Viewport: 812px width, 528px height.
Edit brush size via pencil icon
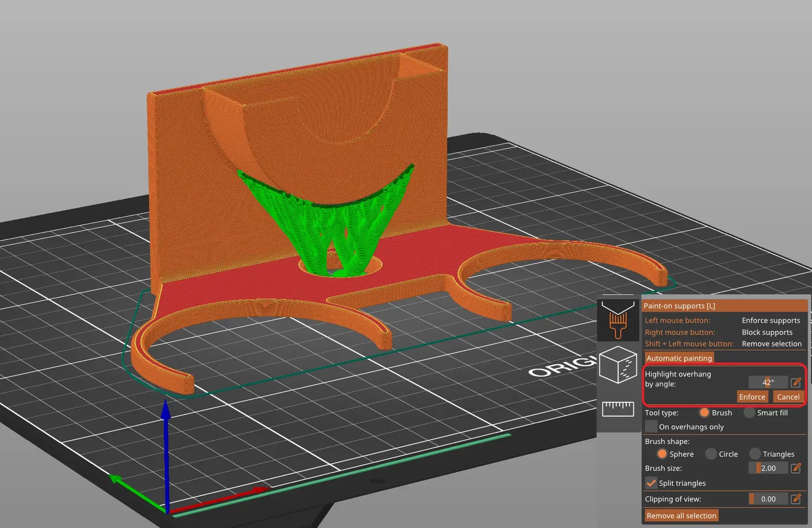pos(796,468)
